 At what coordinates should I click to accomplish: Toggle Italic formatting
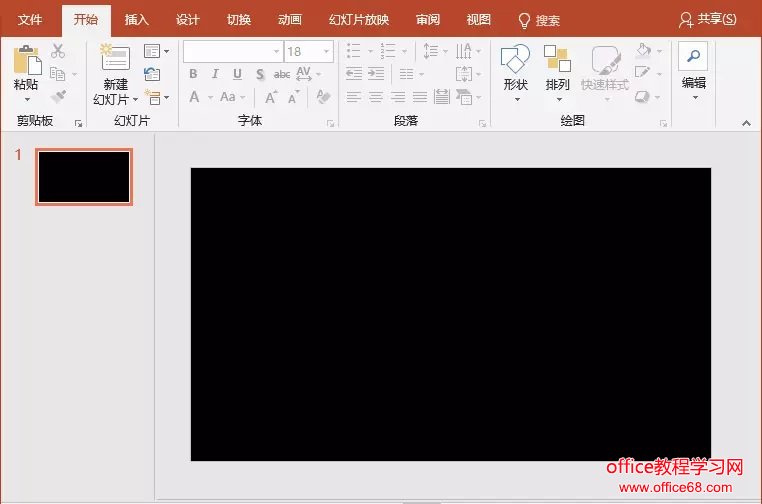[215, 74]
